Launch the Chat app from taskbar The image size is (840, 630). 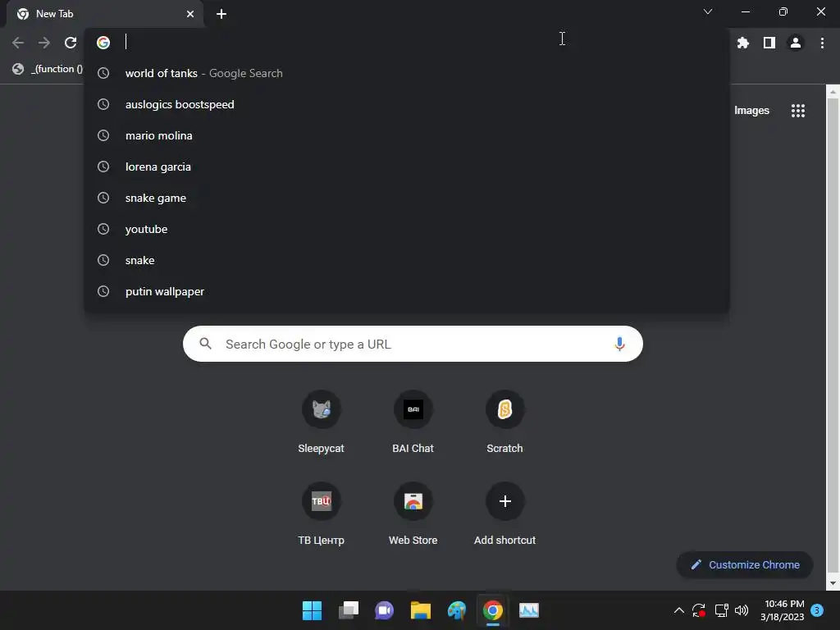coord(384,610)
